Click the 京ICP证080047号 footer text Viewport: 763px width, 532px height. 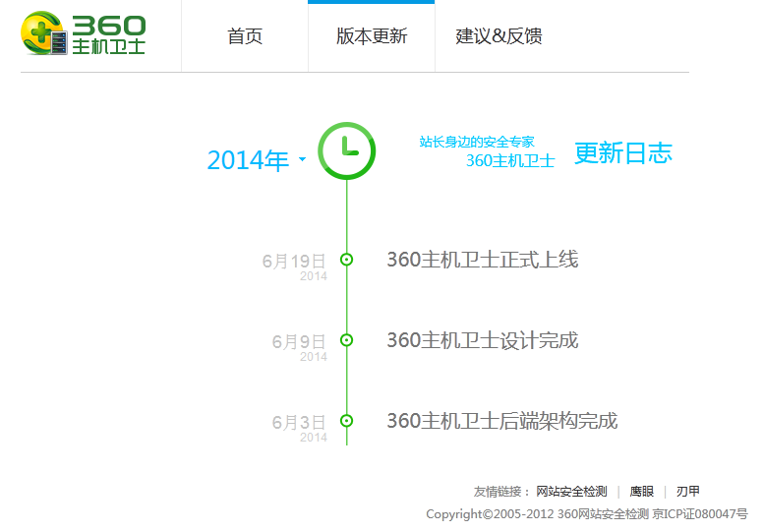pos(700,514)
